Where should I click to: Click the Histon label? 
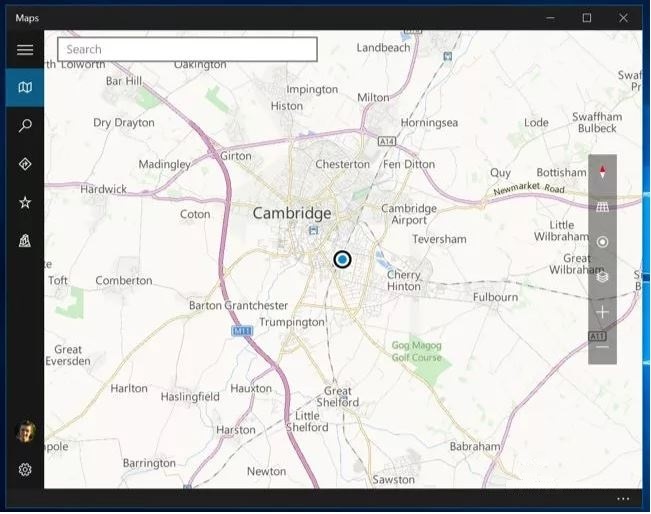click(x=286, y=106)
